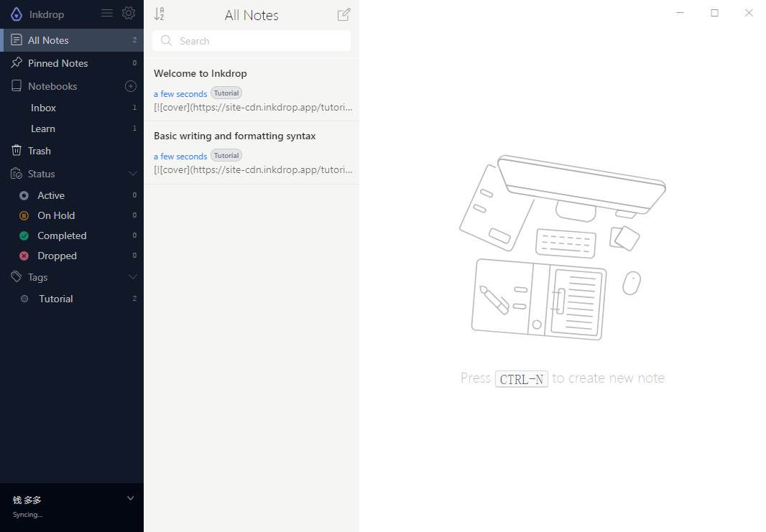Screen dimensions: 766x532
Task: Click the Status section icon
Action: (17, 173)
